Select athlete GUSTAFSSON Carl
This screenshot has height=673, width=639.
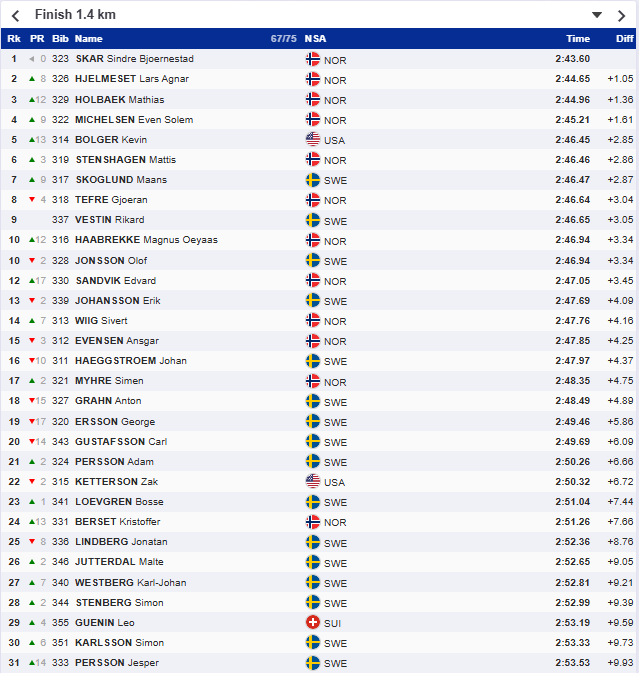pos(121,442)
